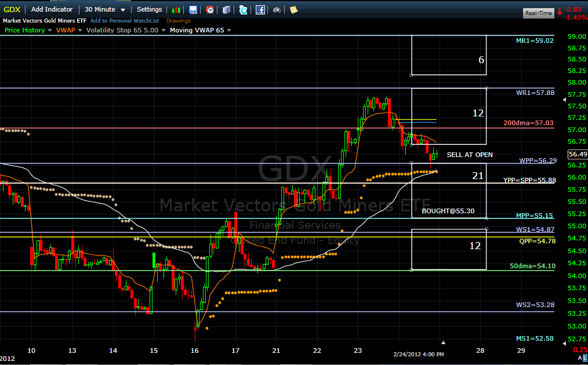
Task: Click the current price tag 56.49
Action: tap(578, 154)
